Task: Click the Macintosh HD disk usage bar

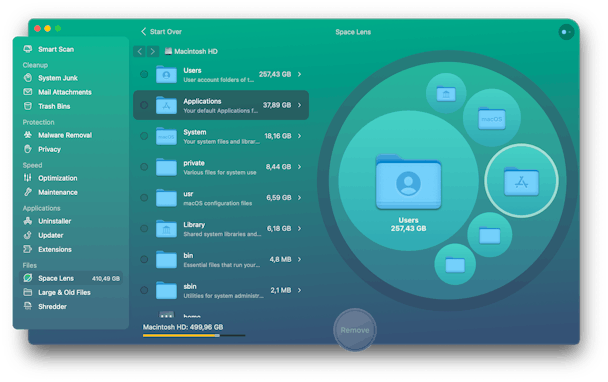Action: [194, 335]
